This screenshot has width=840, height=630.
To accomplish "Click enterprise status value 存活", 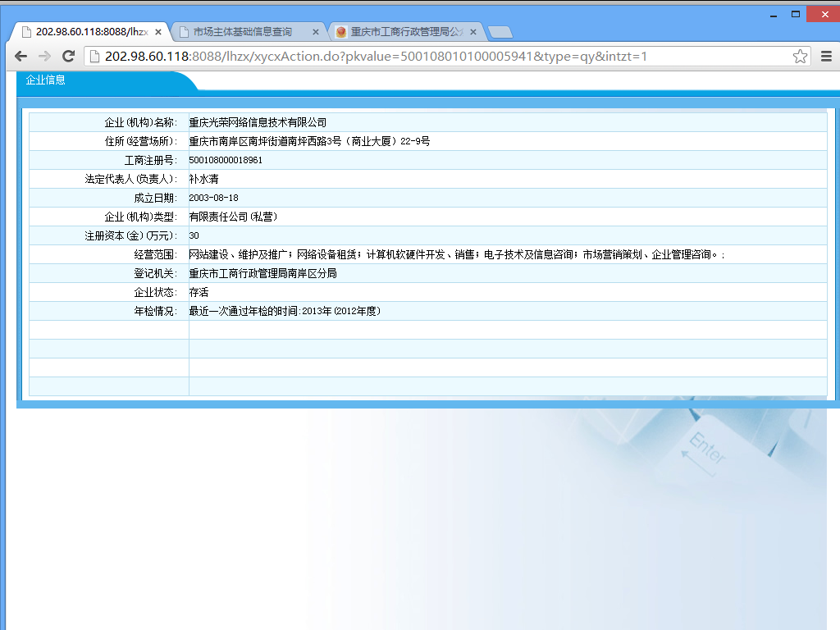I will point(199,292).
